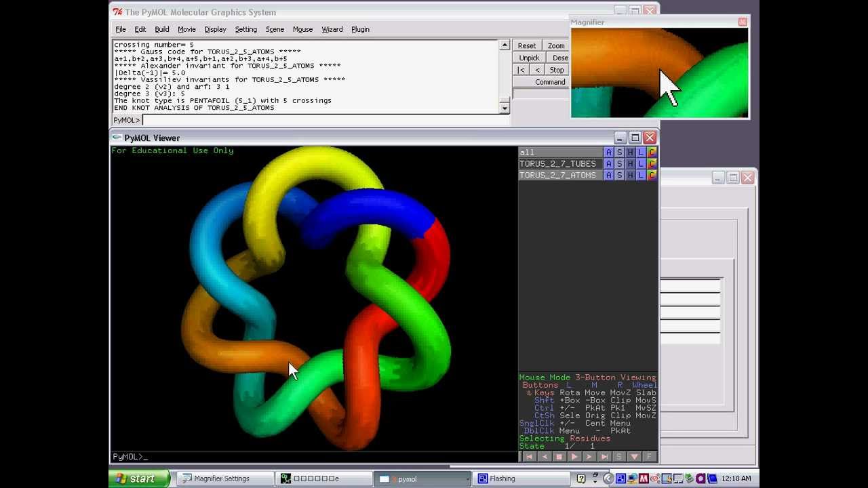Open Color menu for TORUS_2_7_TUBES
The image size is (868, 488).
(652, 164)
